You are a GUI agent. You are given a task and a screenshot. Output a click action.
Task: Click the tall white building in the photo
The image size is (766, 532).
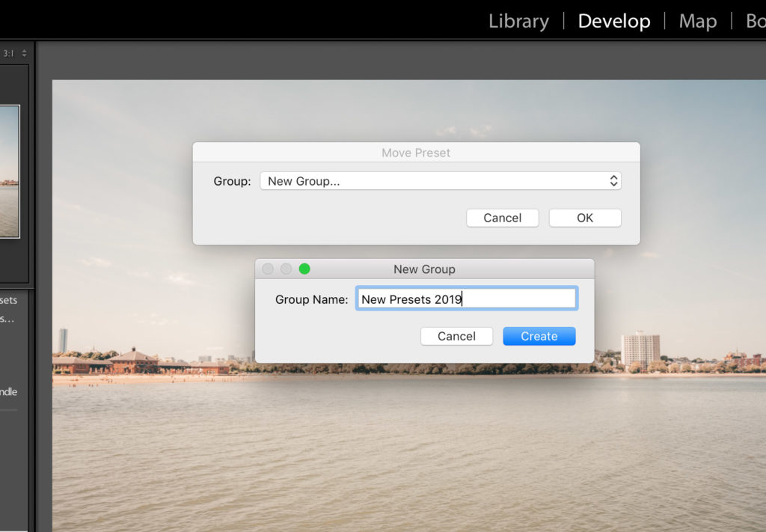tap(640, 349)
